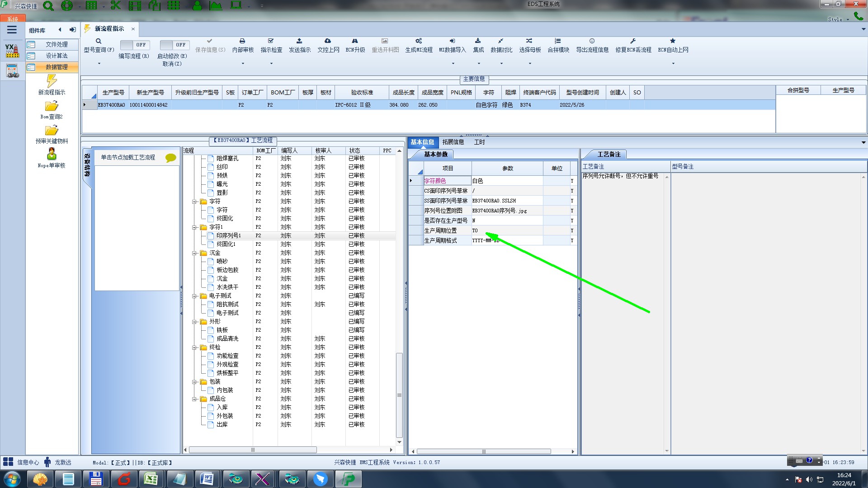The height and width of the screenshot is (488, 868).
Task: Open dropdown arrow under 型号查询
Action: tap(99, 64)
